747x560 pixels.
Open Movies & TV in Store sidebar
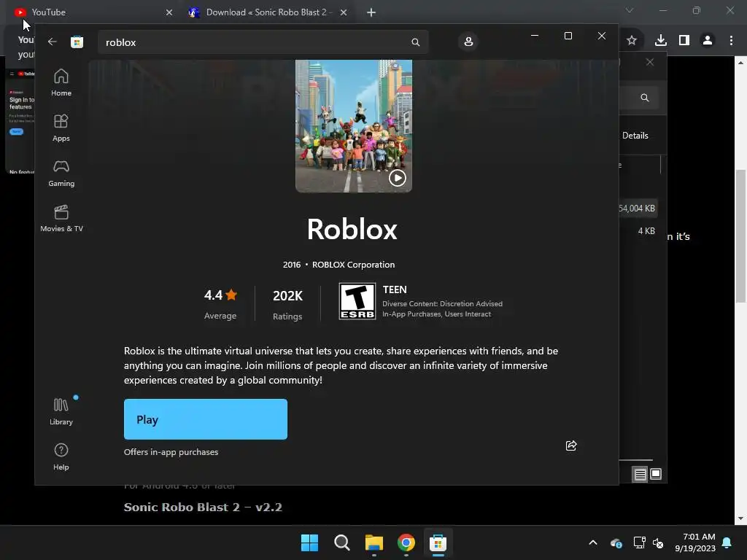tap(61, 218)
